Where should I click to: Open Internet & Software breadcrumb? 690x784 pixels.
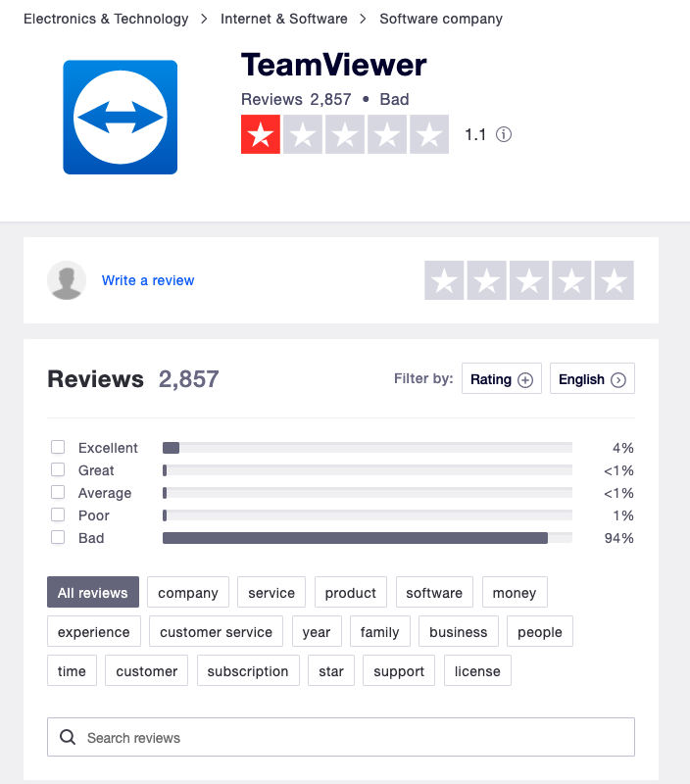284,19
